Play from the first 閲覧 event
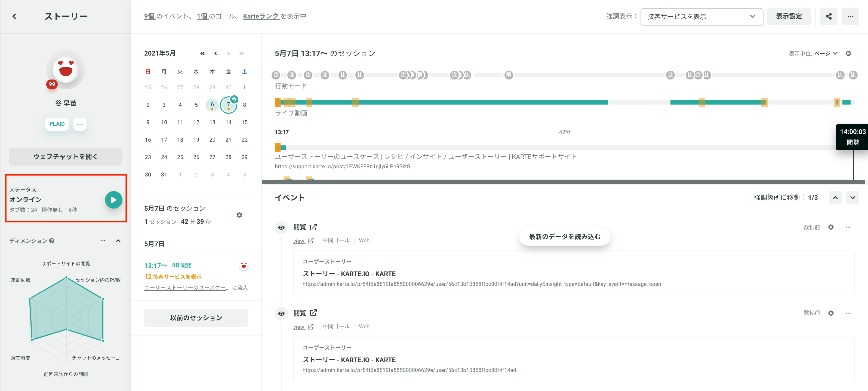This screenshot has width=868, height=391. click(831, 227)
